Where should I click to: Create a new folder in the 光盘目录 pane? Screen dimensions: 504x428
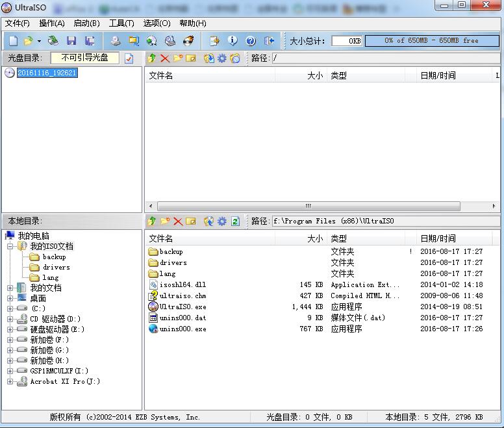[x=178, y=58]
